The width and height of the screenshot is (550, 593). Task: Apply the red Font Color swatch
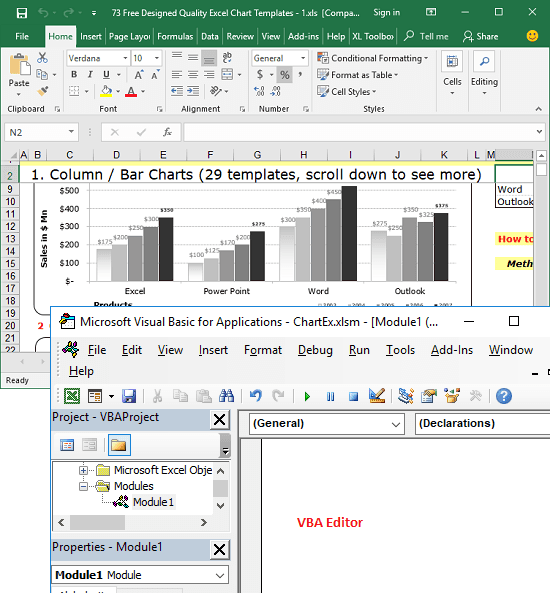tap(131, 91)
